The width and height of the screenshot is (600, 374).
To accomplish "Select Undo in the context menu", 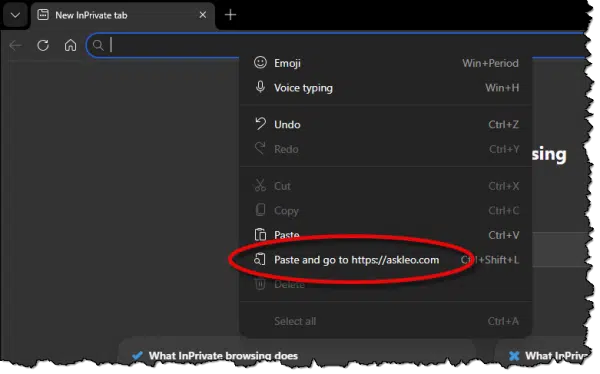I will [x=386, y=124].
